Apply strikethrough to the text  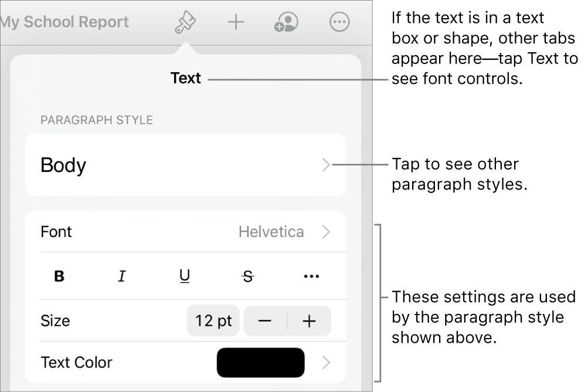pyautogui.click(x=248, y=276)
